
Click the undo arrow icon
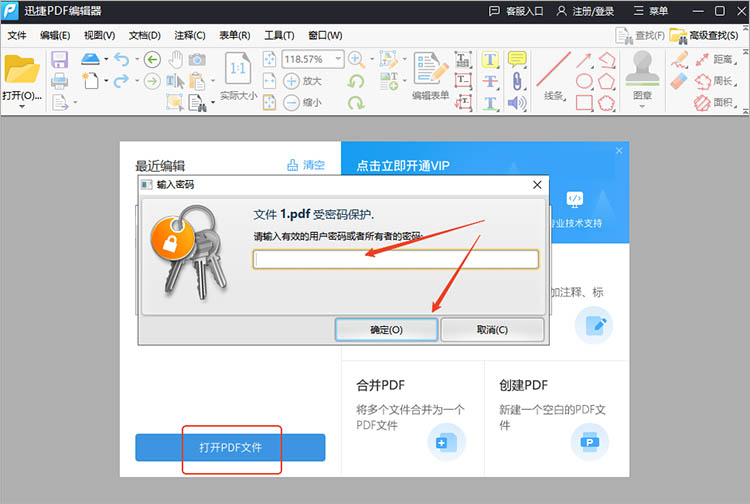[122, 59]
